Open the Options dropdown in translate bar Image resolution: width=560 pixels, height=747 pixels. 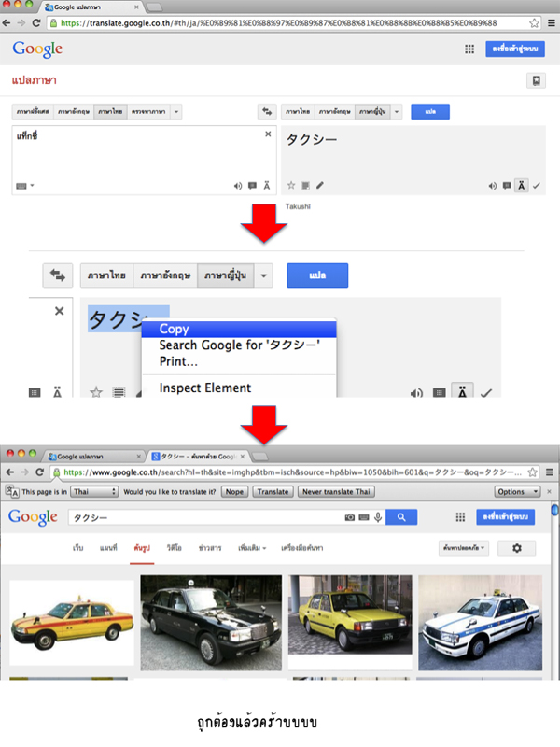(x=517, y=492)
